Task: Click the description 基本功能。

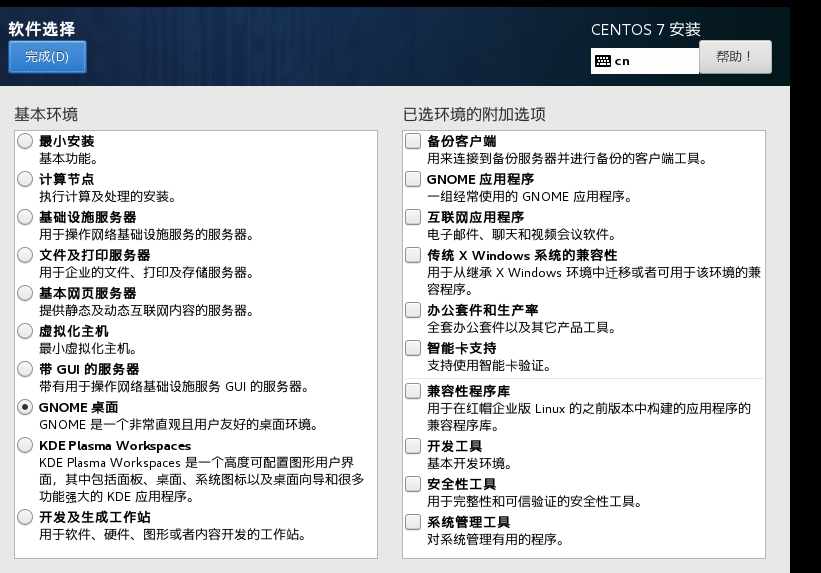Action: pyautogui.click(x=69, y=158)
